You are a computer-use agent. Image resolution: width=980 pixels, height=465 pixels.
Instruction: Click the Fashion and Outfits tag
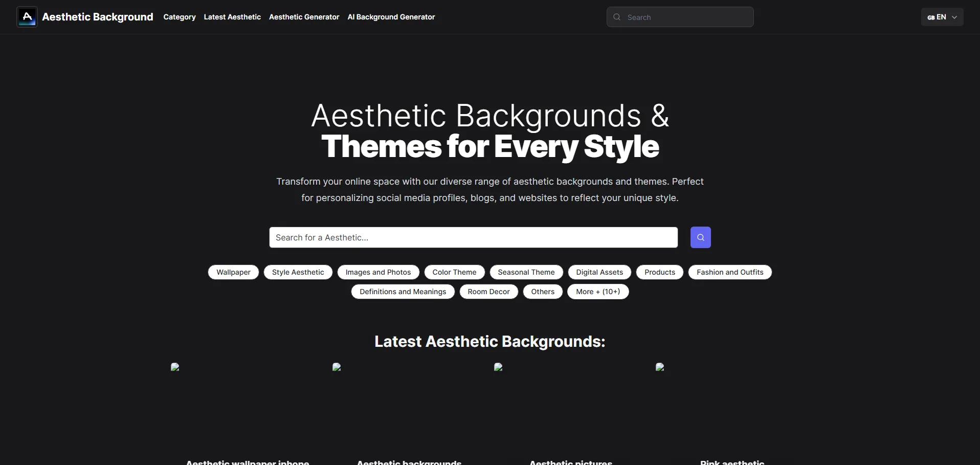point(729,272)
